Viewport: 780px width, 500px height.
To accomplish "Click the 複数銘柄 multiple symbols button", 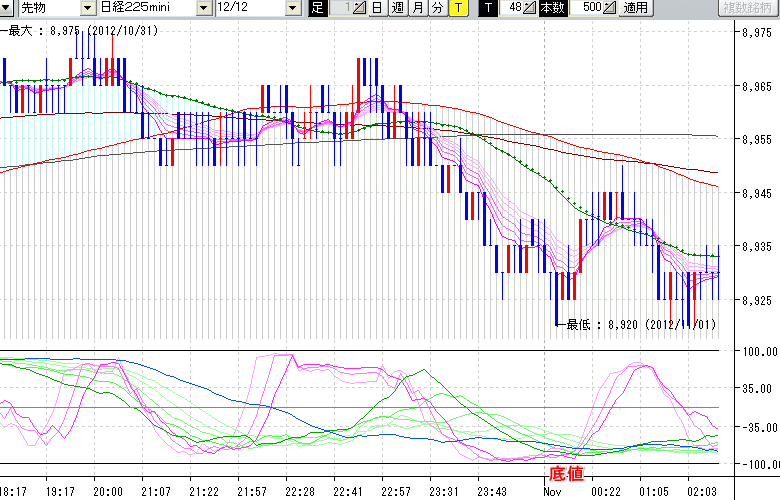I will 748,8.
